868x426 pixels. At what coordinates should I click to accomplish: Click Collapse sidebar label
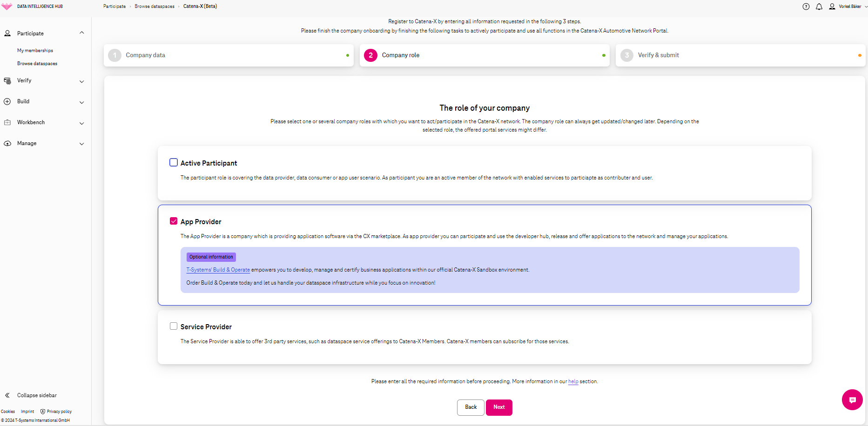click(x=37, y=395)
